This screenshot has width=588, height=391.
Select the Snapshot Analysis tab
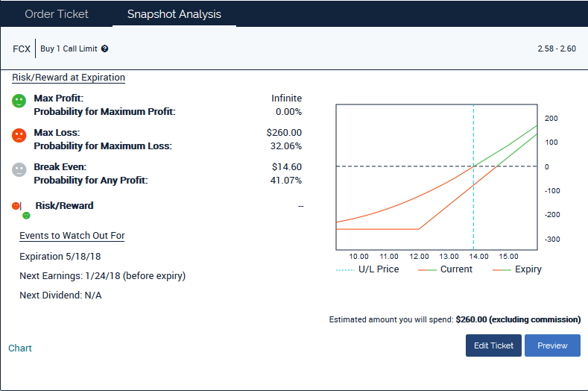click(x=174, y=14)
